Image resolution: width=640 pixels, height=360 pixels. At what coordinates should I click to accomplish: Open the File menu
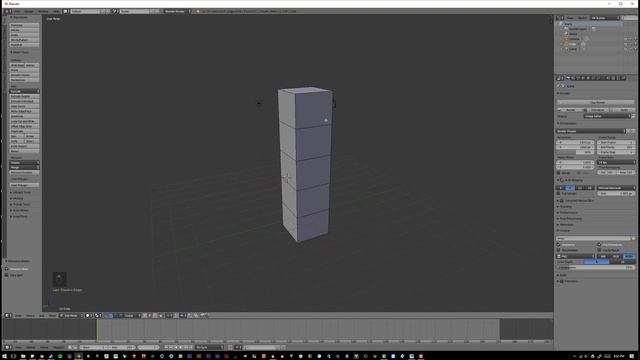[x=18, y=11]
